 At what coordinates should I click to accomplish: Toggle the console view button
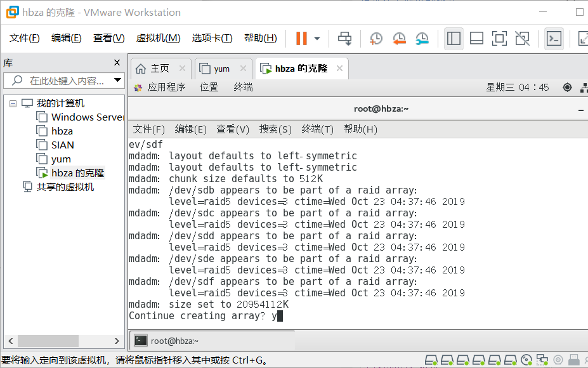pyautogui.click(x=554, y=38)
